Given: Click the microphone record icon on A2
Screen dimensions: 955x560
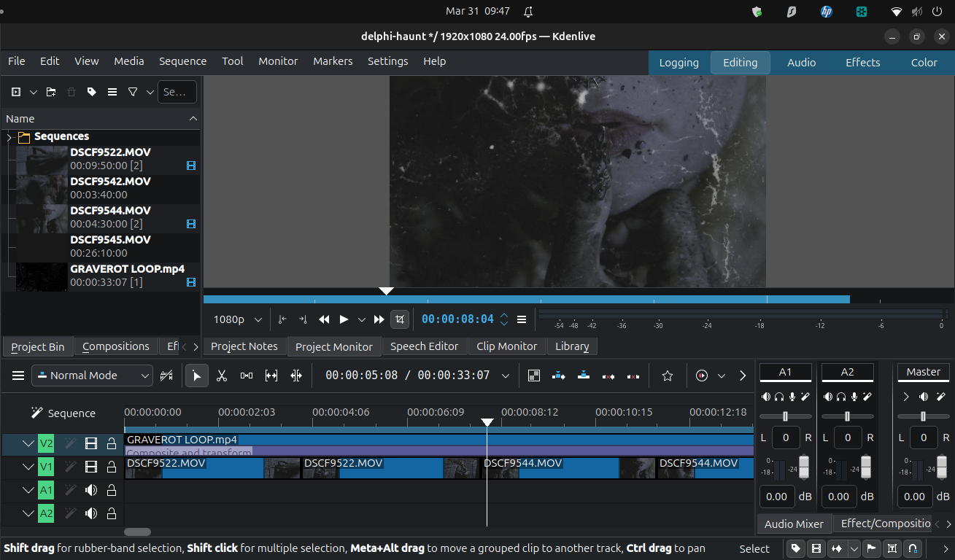Looking at the screenshot, I should (x=854, y=397).
